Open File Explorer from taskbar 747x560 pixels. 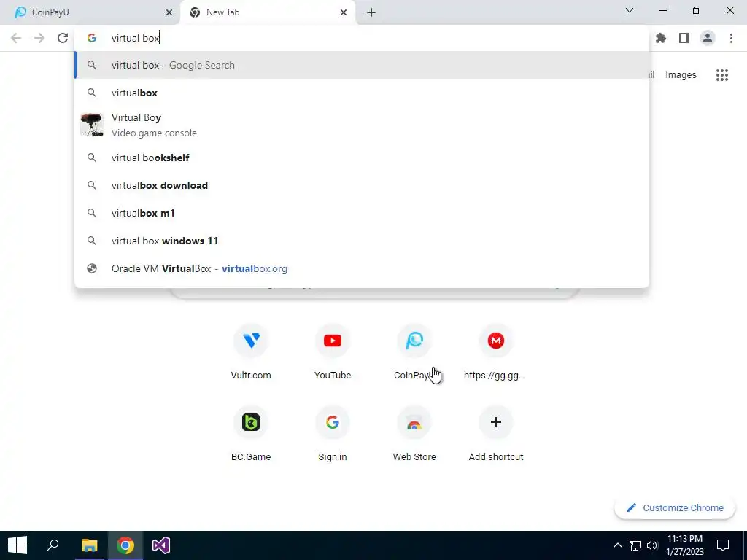pos(89,545)
